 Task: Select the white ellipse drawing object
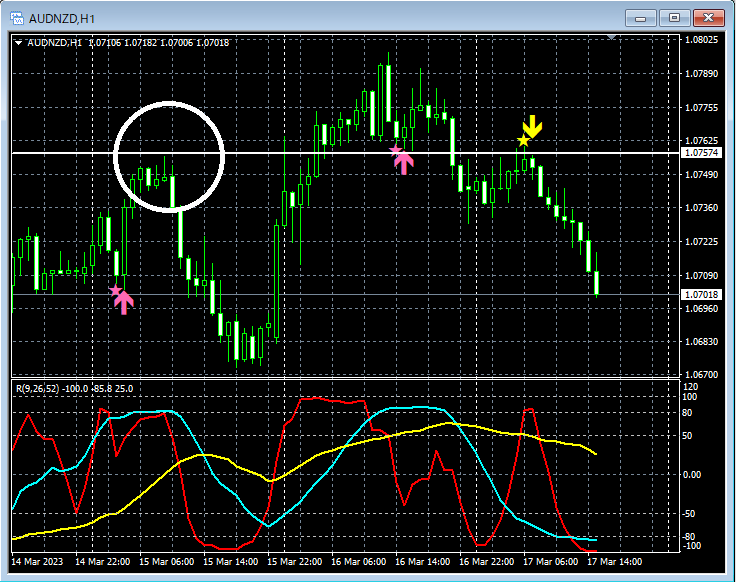click(x=169, y=157)
